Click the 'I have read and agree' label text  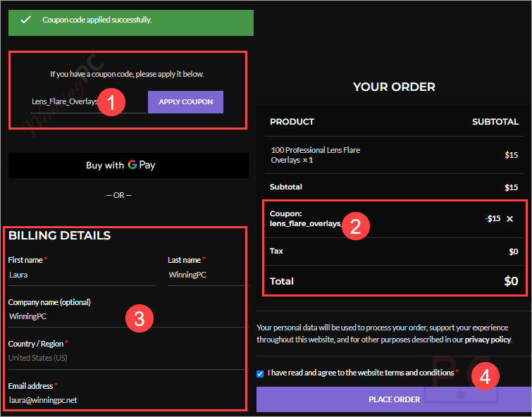pyautogui.click(x=360, y=373)
